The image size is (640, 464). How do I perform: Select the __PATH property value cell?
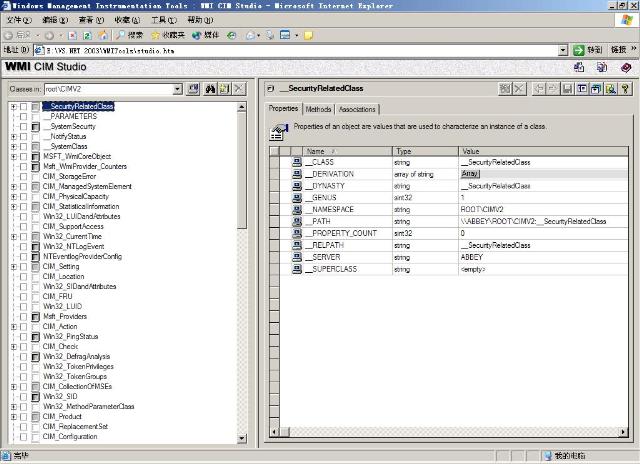point(543,222)
